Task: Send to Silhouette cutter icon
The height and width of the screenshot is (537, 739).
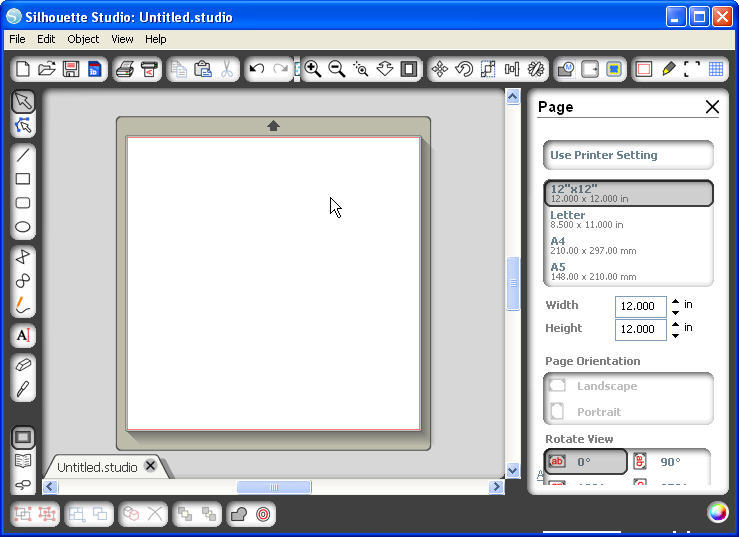Action: pyautogui.click(x=149, y=69)
